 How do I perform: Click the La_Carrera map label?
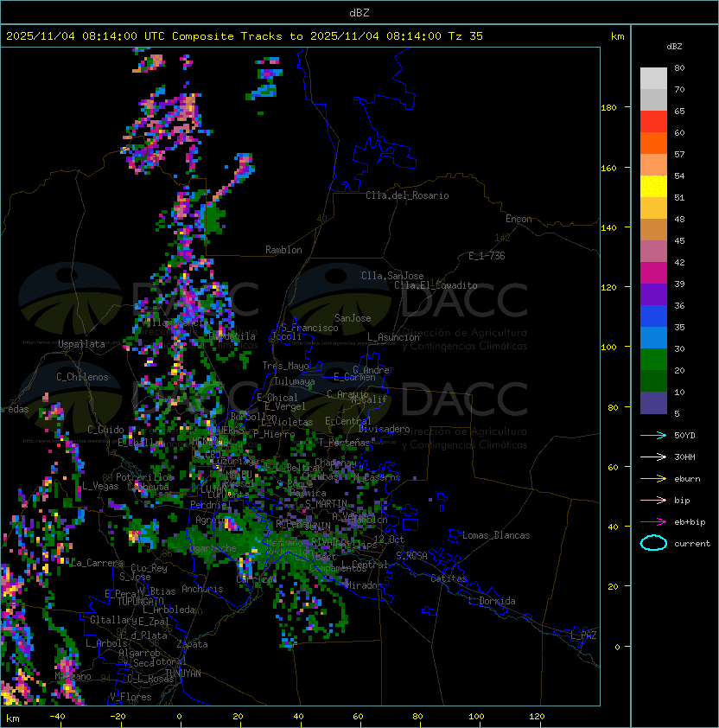pyautogui.click(x=97, y=563)
